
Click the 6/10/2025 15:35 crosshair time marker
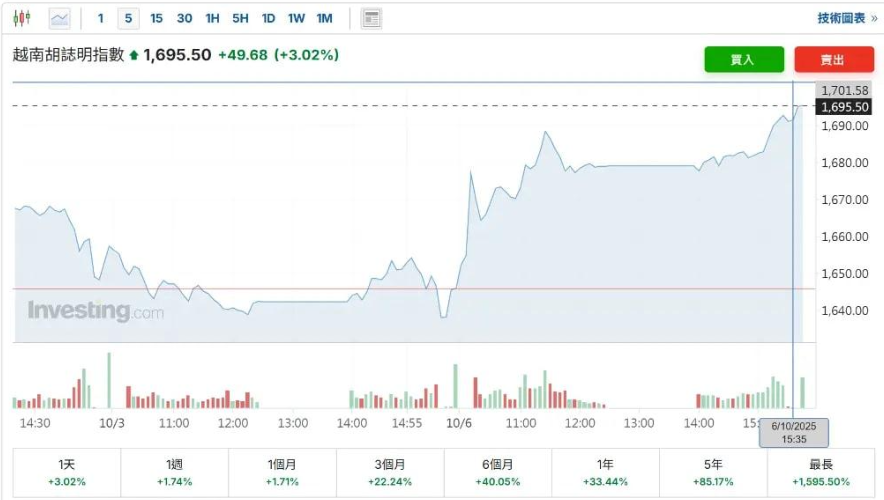click(x=794, y=432)
